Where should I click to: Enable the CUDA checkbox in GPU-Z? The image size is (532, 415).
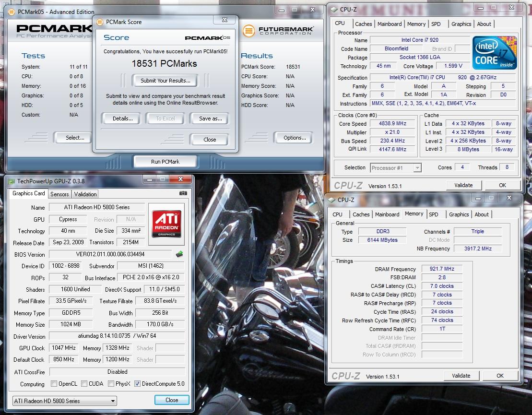coord(84,383)
